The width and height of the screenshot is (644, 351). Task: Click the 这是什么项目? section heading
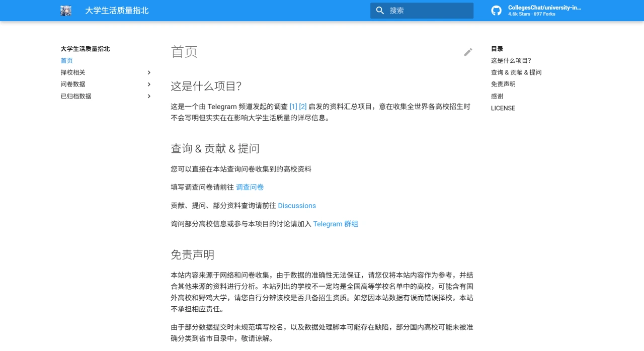coord(206,86)
